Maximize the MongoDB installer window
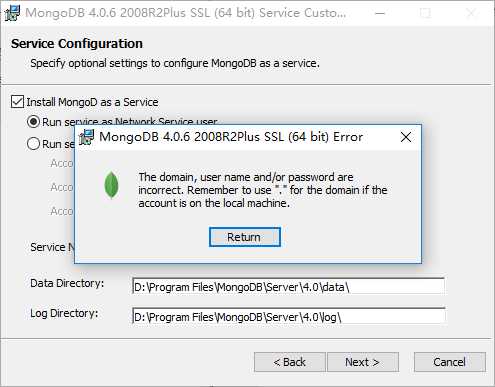 coord(425,13)
